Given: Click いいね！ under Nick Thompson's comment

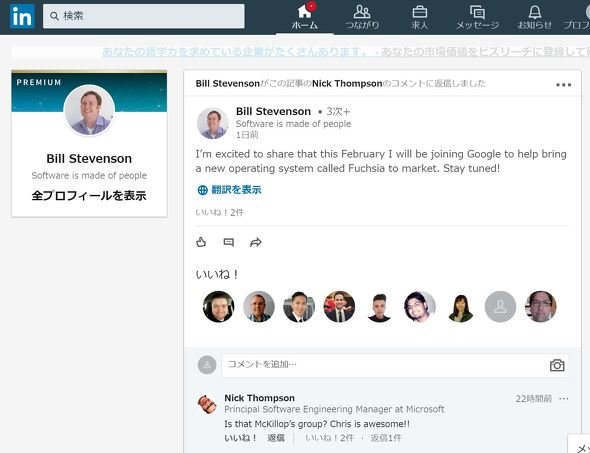Looking at the screenshot, I should (x=241, y=438).
